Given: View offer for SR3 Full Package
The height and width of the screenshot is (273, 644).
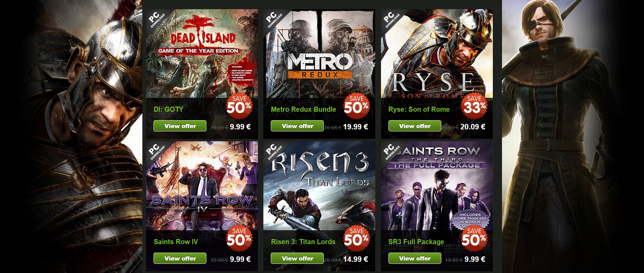Looking at the screenshot, I should click(x=415, y=258).
